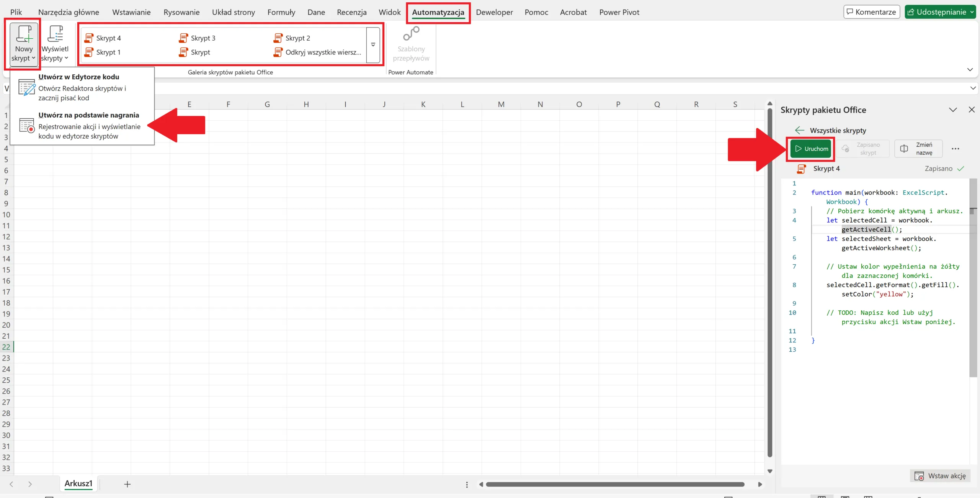Collapse the Skrypty pakietu Office pane chevron
This screenshot has width=980, height=498.
click(x=953, y=110)
